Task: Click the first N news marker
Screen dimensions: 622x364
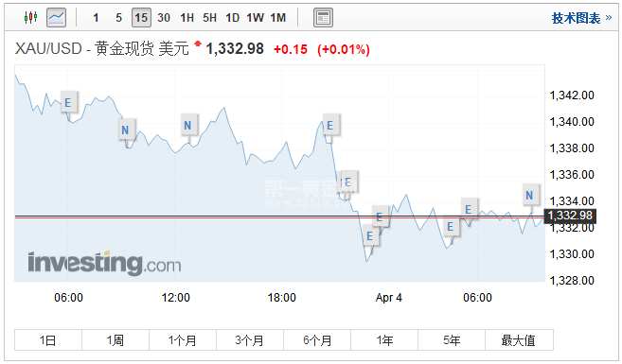Action: pyautogui.click(x=125, y=130)
